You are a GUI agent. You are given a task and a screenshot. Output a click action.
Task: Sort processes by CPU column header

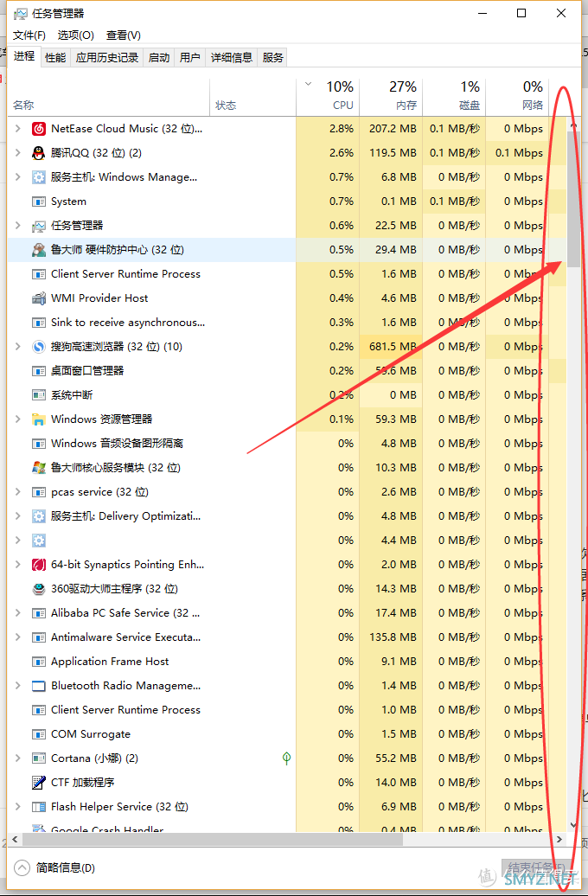click(328, 97)
